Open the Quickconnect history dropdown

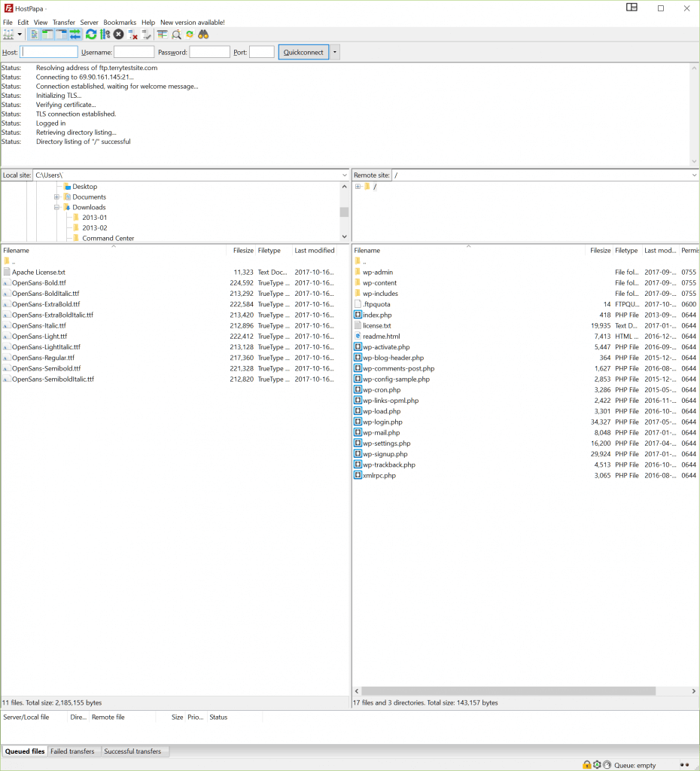[x=333, y=51]
